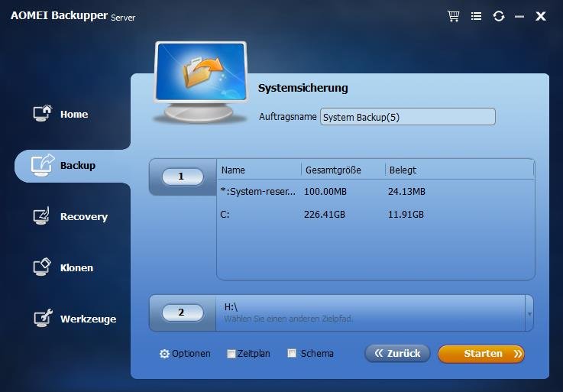Viewport: 563px width, 392px height.
Task: Close the AOMEI Backupper window
Action: (x=541, y=16)
